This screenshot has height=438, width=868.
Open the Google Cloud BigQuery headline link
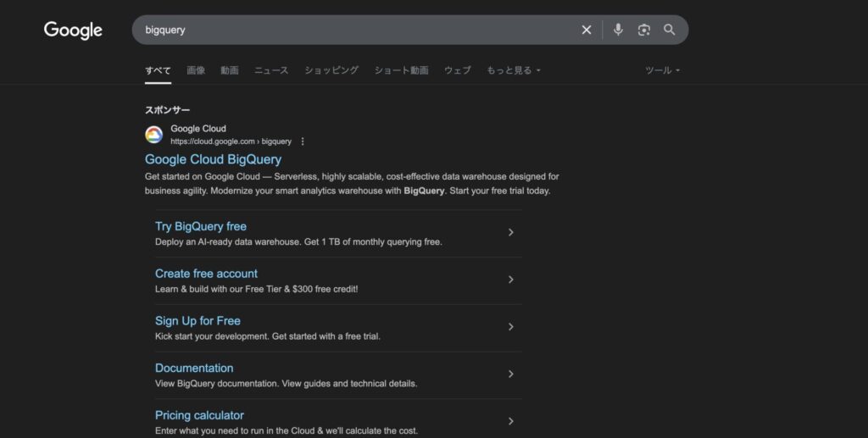click(213, 159)
